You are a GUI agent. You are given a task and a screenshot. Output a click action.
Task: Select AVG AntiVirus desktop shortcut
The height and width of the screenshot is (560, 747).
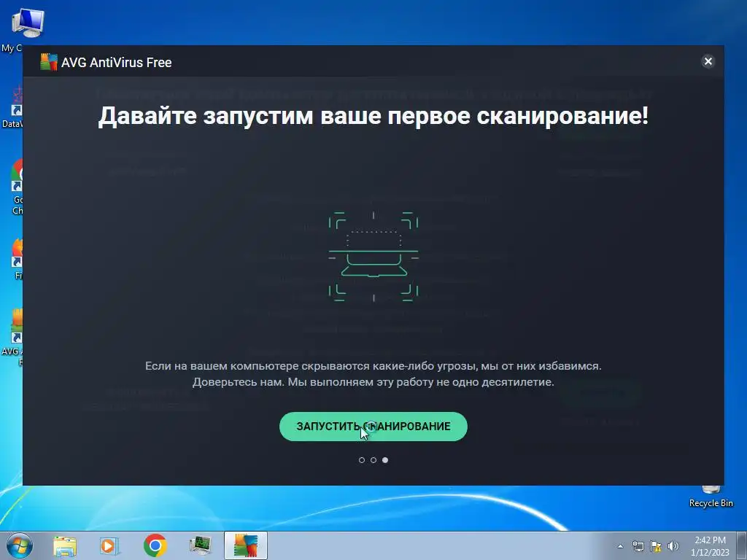pyautogui.click(x=12, y=338)
